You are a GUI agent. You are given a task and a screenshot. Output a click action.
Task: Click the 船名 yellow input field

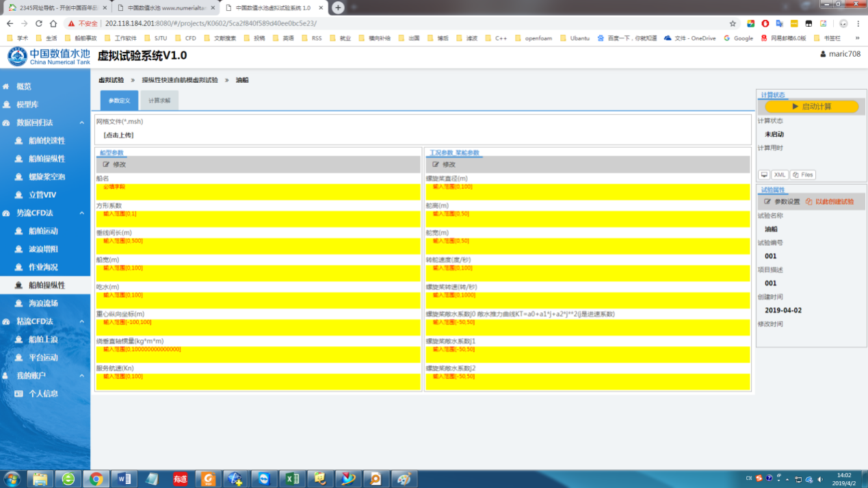tap(258, 192)
